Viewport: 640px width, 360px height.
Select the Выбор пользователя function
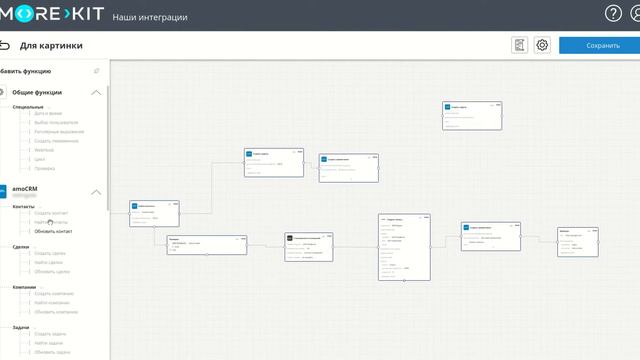tap(56, 122)
